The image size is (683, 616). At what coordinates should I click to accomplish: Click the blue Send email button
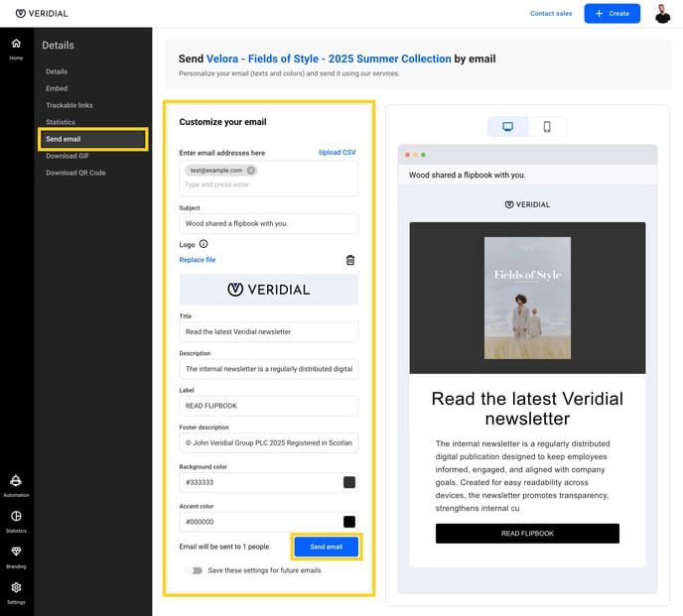327,547
